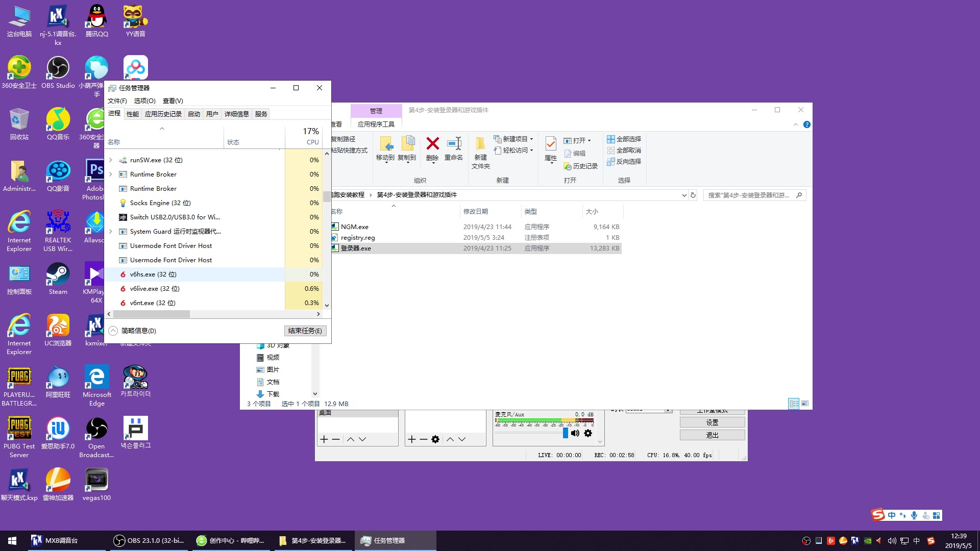Click the Copy to (复制到) icon
Screen dimensions: 980x551
[407, 144]
